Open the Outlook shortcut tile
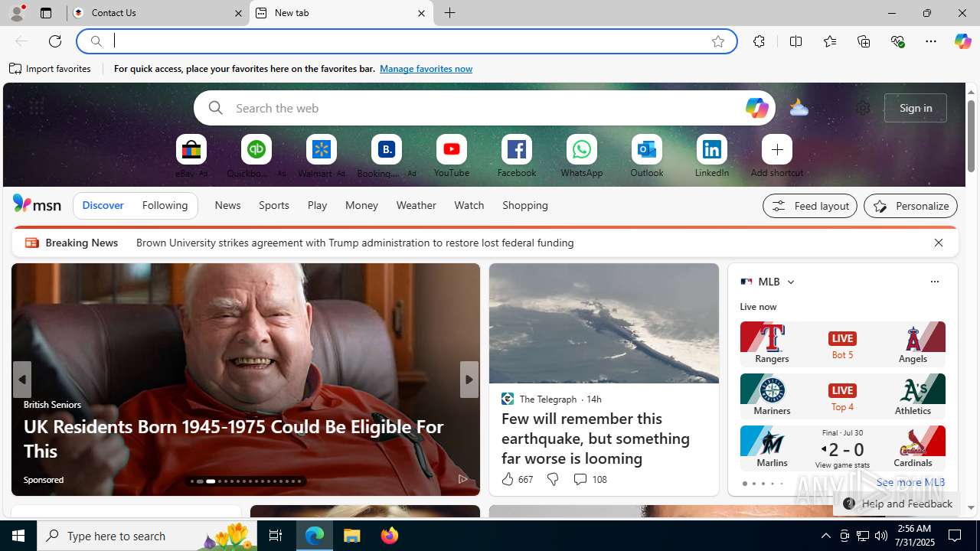Screen dimensions: 980x551 pos(647,150)
